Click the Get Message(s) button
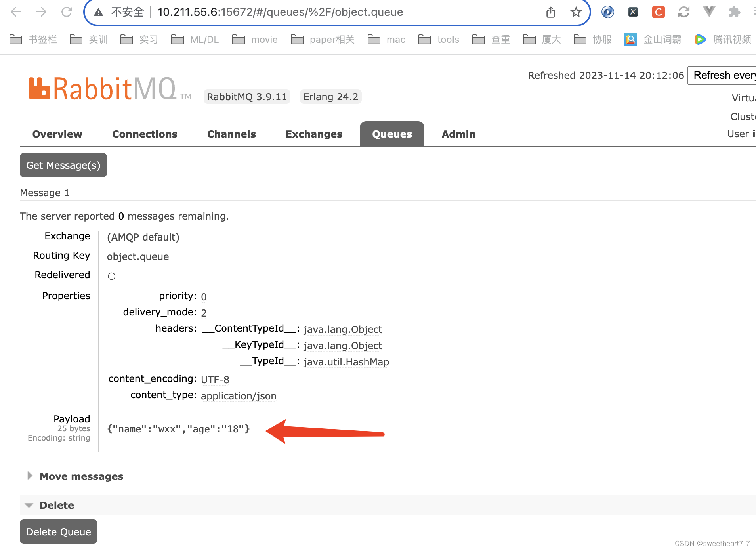 pos(63,165)
